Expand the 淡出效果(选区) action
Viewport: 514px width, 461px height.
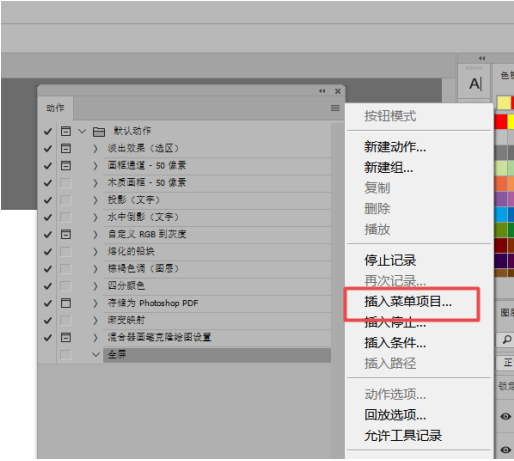(95, 149)
